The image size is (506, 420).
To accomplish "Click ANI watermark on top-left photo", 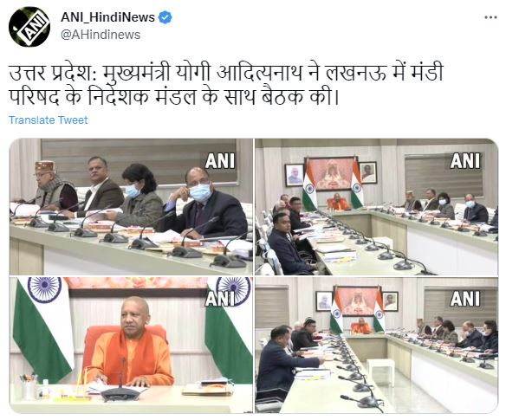I will 220,161.
